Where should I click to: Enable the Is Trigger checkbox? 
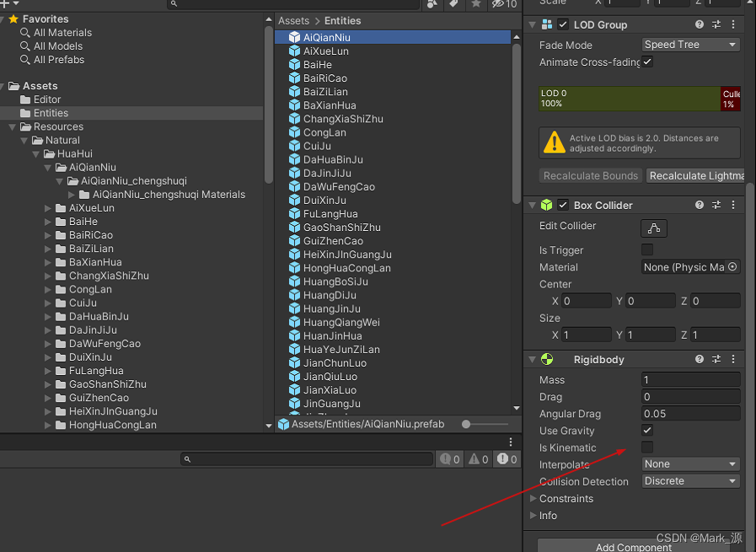click(647, 249)
